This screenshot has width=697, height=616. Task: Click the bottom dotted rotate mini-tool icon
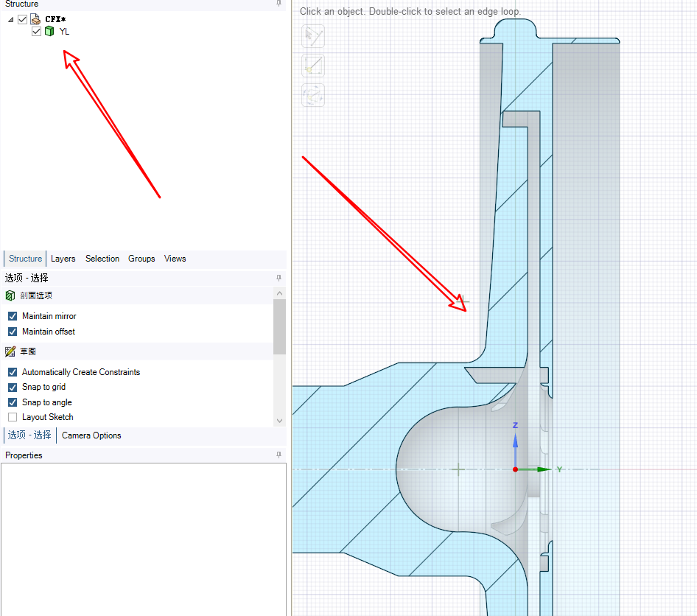pyautogui.click(x=313, y=95)
